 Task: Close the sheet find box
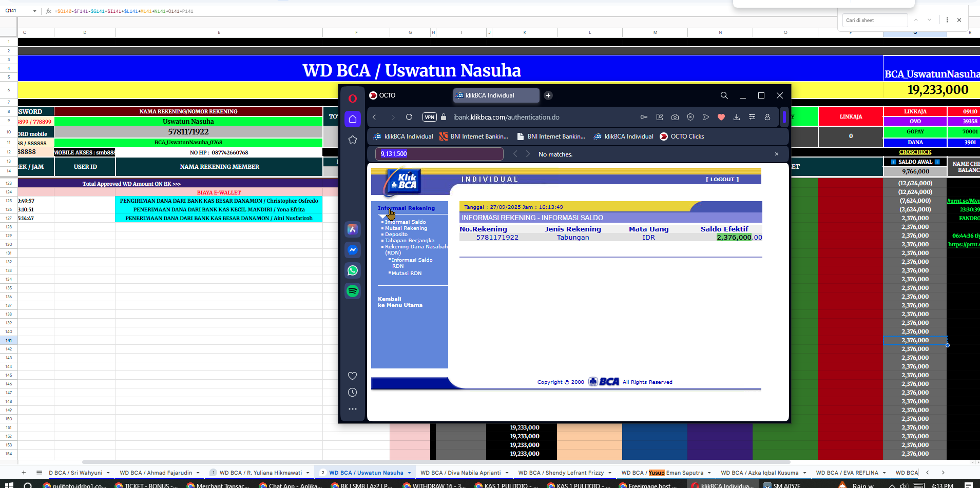click(959, 20)
